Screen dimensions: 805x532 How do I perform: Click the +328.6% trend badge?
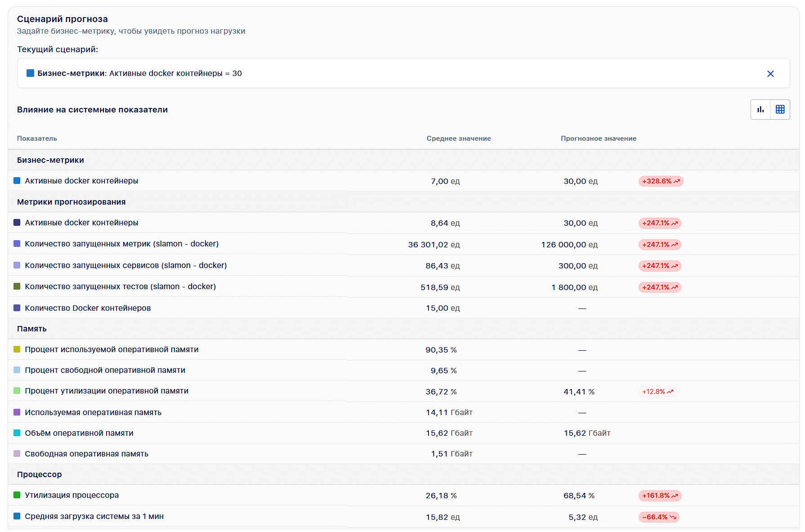click(660, 181)
